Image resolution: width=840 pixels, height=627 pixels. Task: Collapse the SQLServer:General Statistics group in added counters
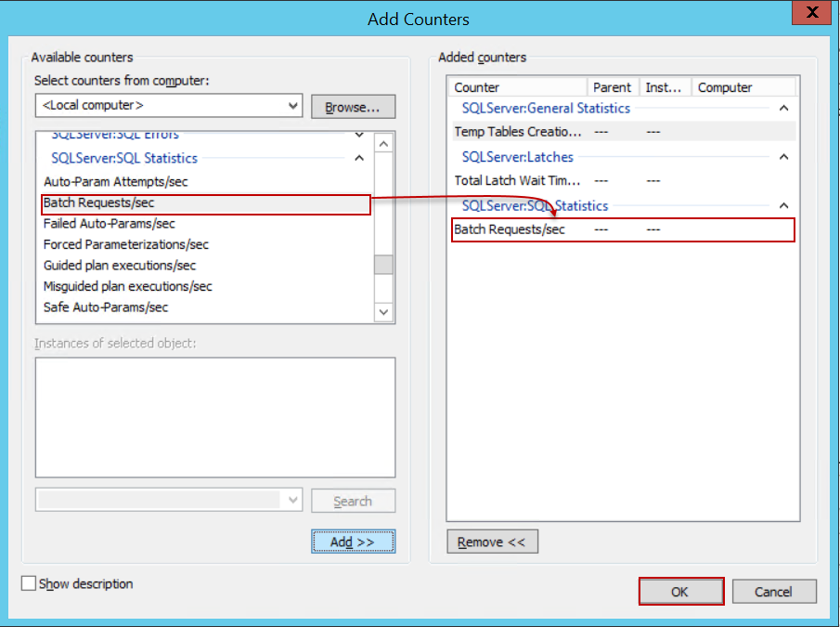(783, 108)
